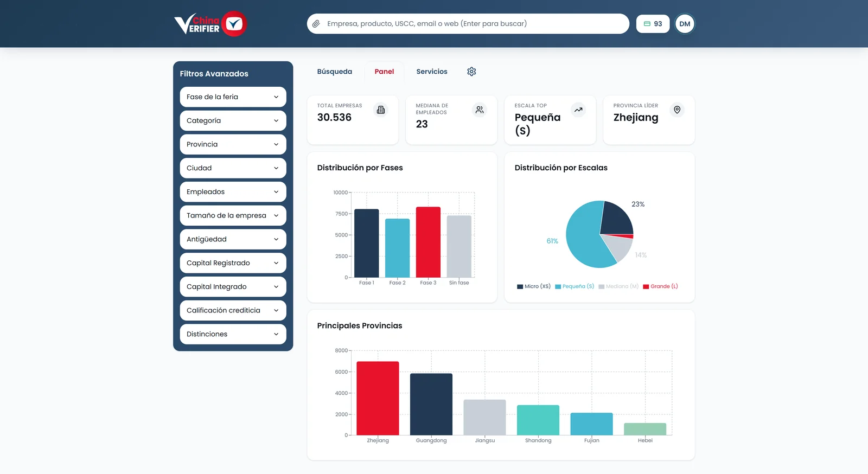Select the Panel tab
Image resolution: width=868 pixels, height=474 pixels.
[384, 72]
